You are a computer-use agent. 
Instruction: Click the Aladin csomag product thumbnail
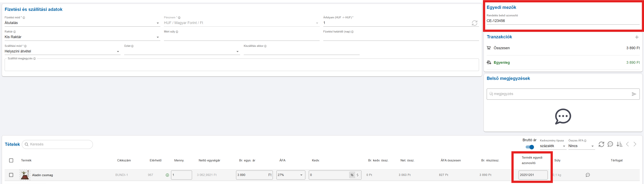coord(25,175)
